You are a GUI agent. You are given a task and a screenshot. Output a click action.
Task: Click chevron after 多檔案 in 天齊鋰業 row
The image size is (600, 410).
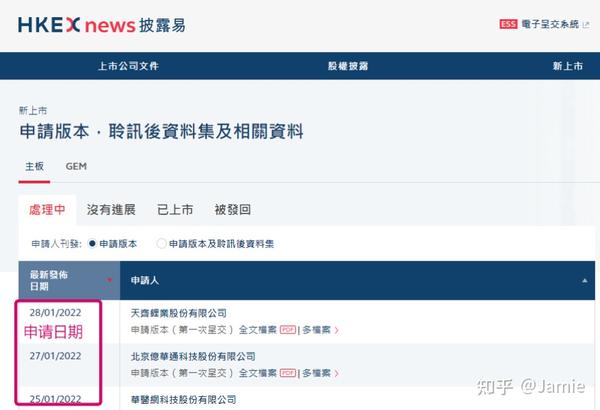coord(336,330)
